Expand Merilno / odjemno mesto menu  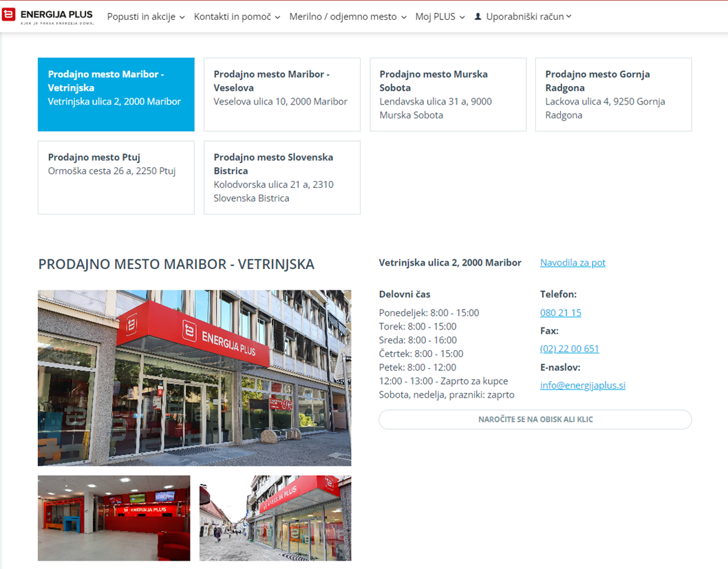point(347,17)
